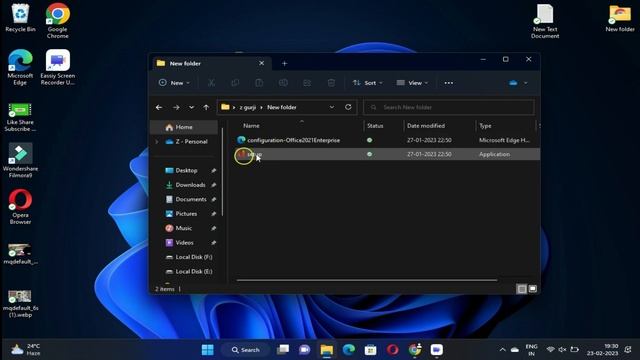Click the horizontal scrollbar in file list

pyautogui.click(x=367, y=280)
